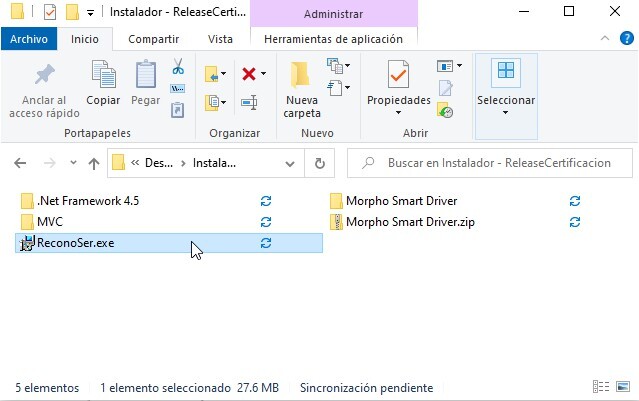Screen dimensions: 639x401
Task: Click the Up one level arrow
Action: (x=94, y=163)
